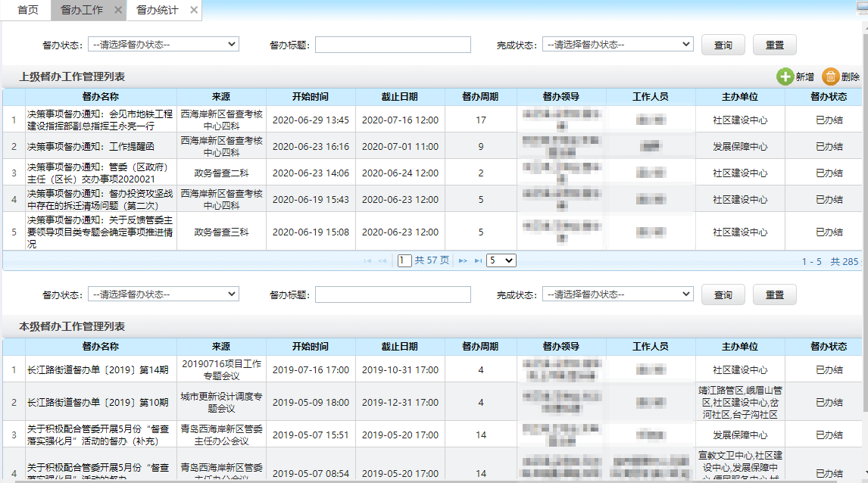Expand the page size selector showing 5
Viewport: 868px width, 483px height.
point(501,260)
